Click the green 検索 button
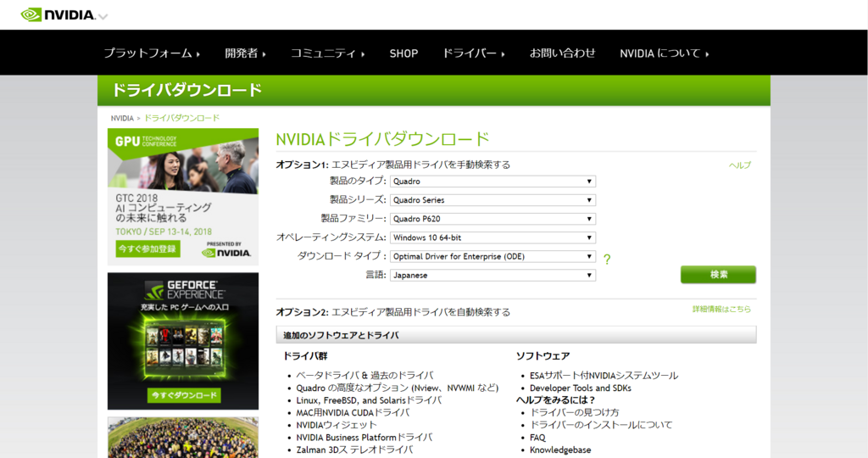868x458 pixels. [718, 274]
